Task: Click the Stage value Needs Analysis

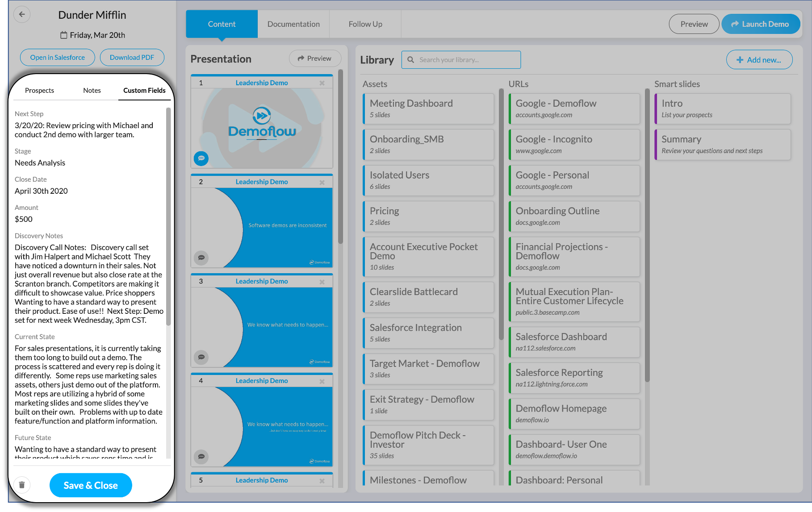Action: pyautogui.click(x=40, y=163)
